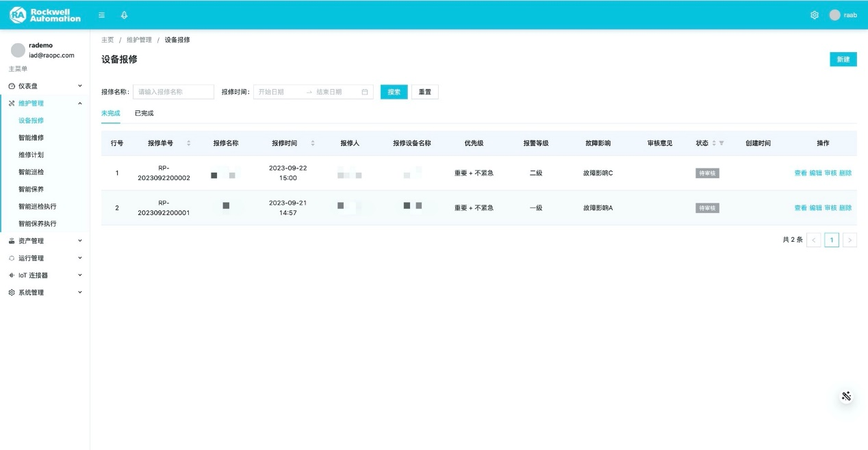Click the 新建 button
Screen dimensions: 868x450
pos(843,60)
